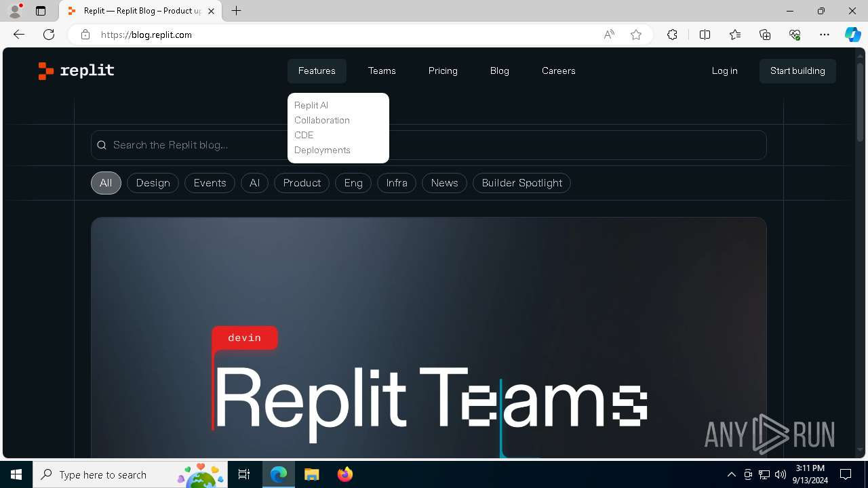Open taskbar clock showing 3:11 PM
This screenshot has height=488, width=868.
pos(810,474)
